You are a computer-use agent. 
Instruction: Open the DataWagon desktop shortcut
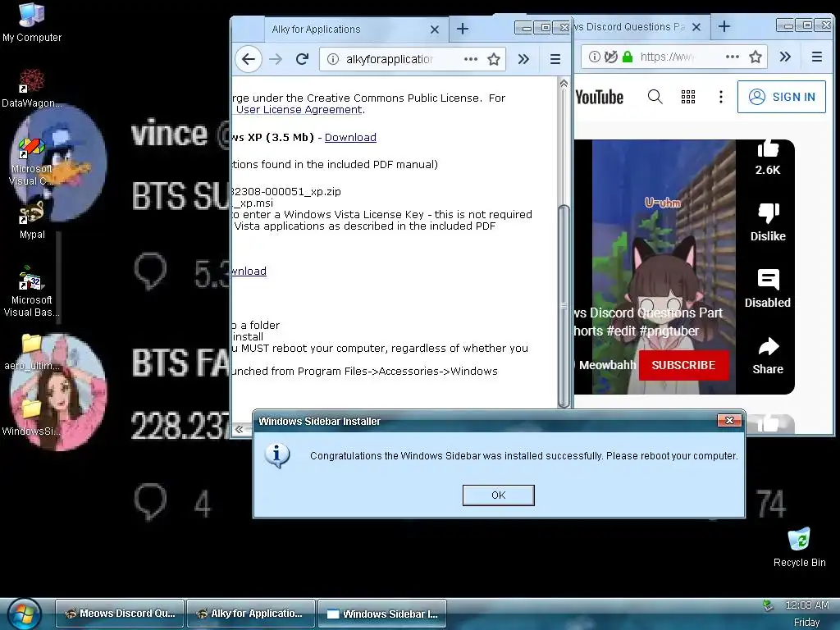32,89
